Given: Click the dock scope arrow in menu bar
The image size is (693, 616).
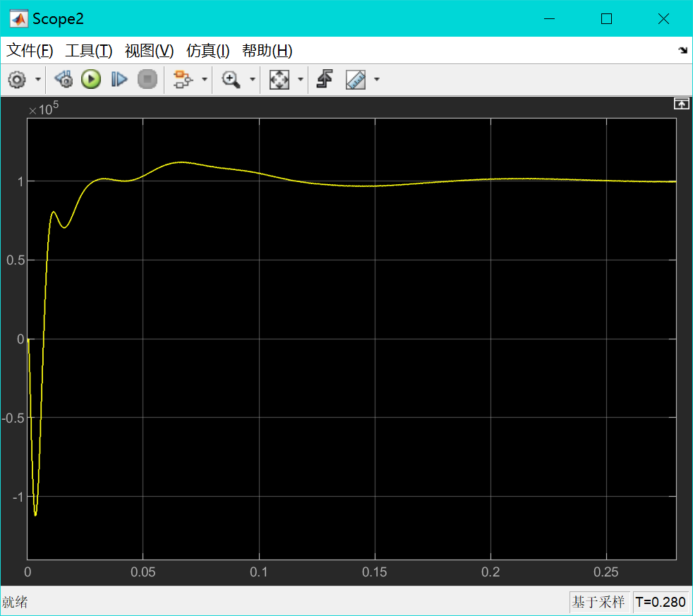Looking at the screenshot, I should [x=683, y=50].
